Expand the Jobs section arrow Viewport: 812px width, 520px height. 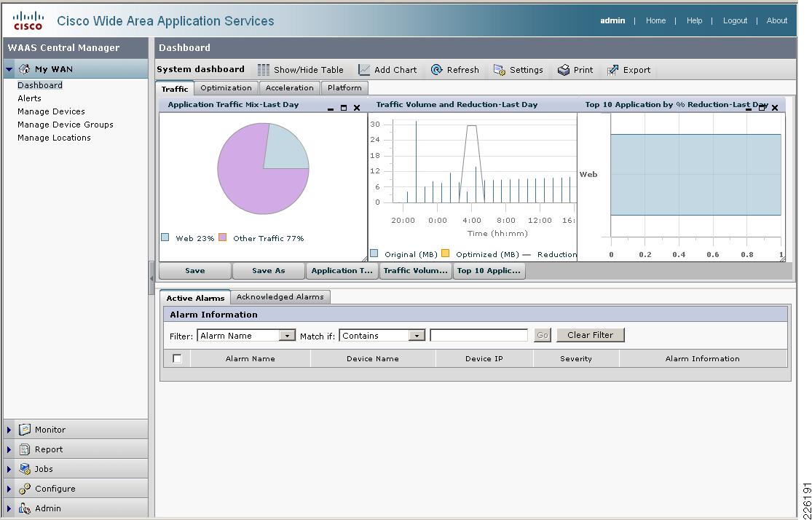point(9,469)
